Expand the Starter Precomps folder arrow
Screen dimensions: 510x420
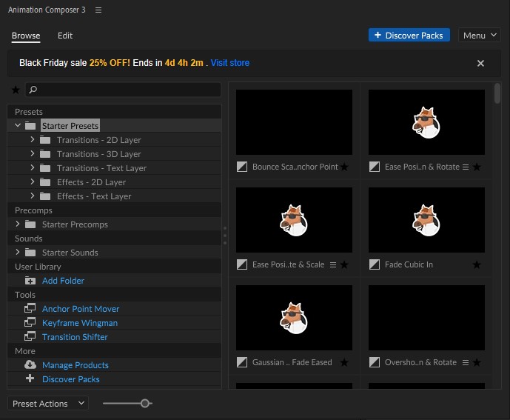[18, 224]
